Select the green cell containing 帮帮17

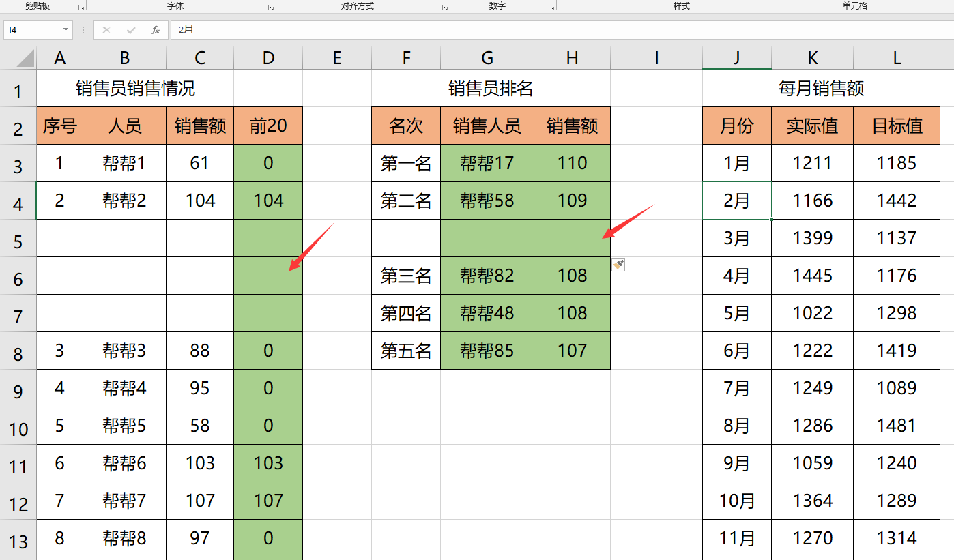pos(487,162)
